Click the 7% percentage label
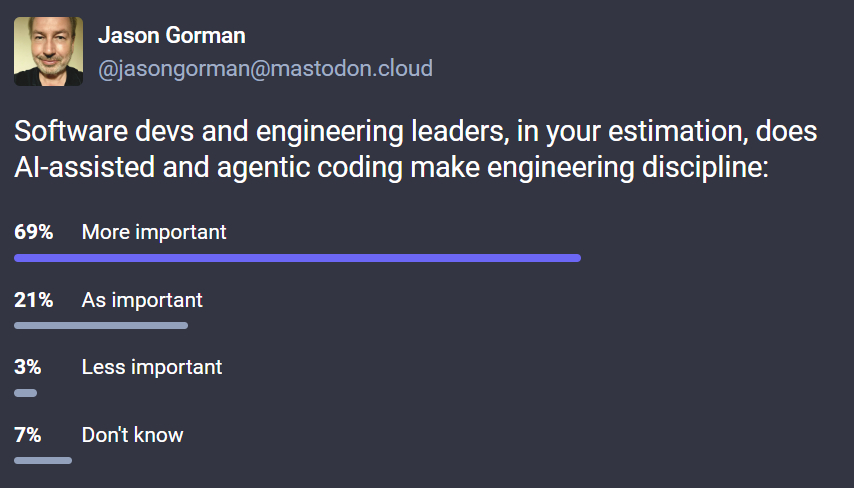The height and width of the screenshot is (488, 854). click(27, 435)
